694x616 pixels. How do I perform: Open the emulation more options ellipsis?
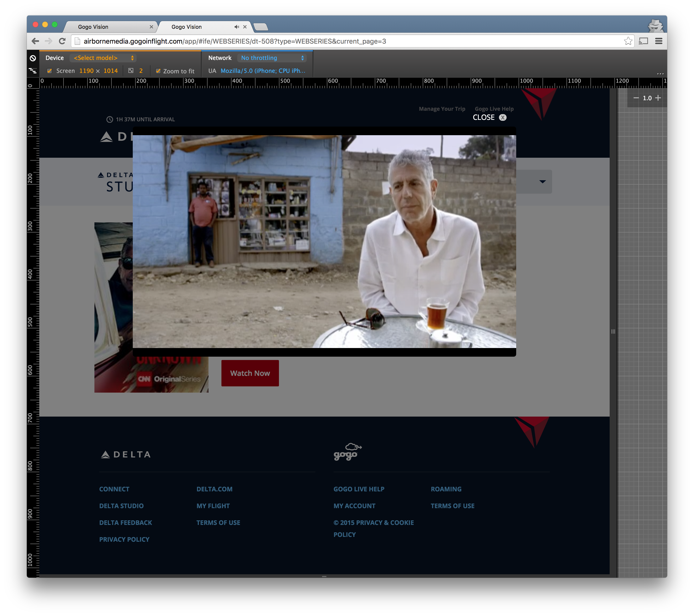click(x=660, y=73)
